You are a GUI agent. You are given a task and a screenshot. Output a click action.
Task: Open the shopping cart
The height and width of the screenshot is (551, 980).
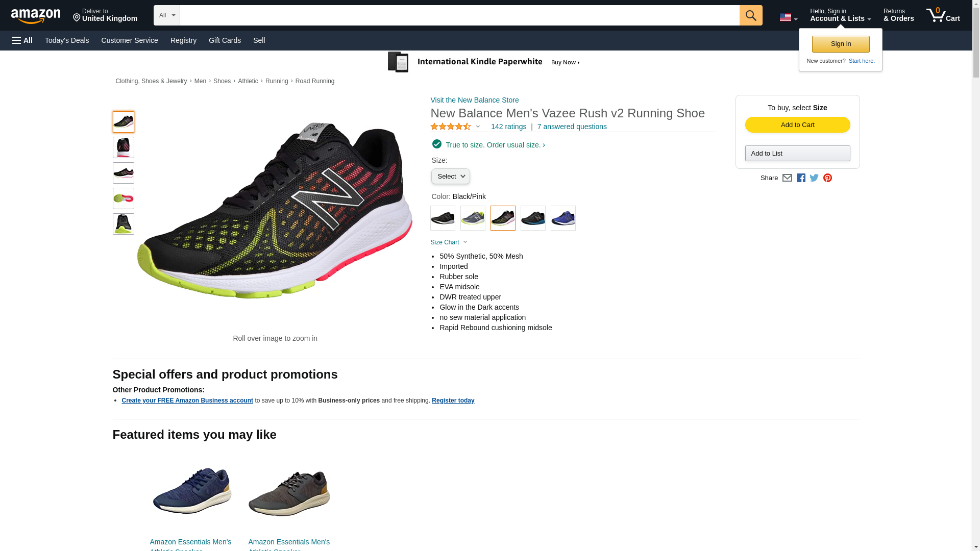pyautogui.click(x=943, y=15)
